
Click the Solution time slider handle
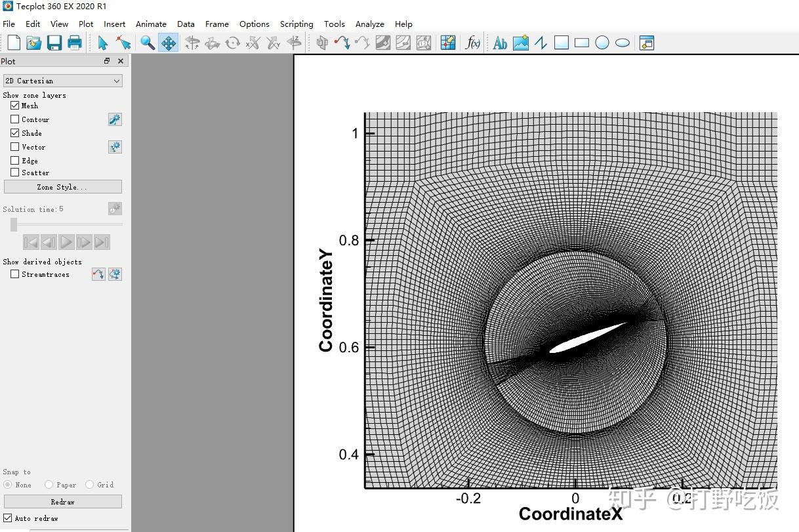(x=14, y=224)
